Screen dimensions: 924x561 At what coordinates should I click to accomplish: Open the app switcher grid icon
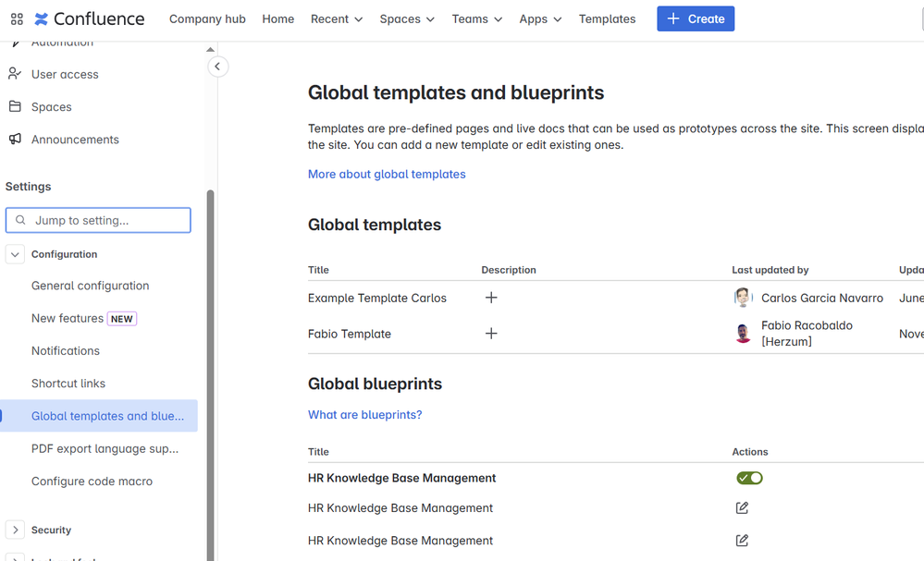tap(17, 18)
